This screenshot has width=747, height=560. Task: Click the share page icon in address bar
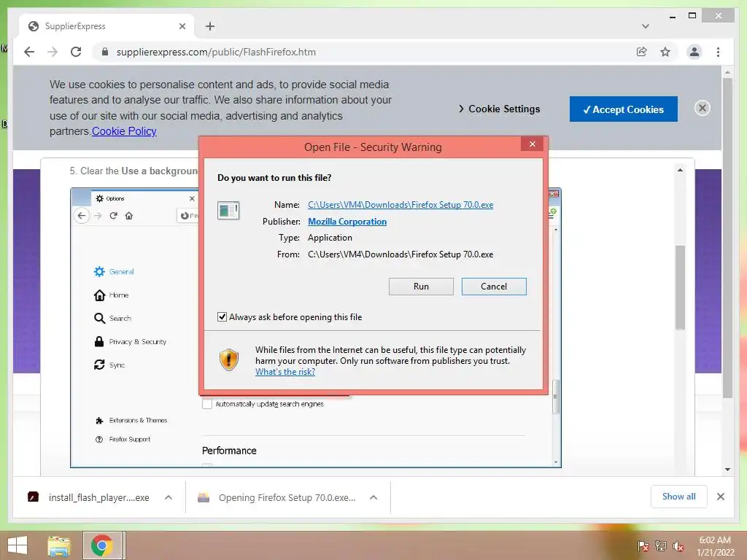point(642,52)
